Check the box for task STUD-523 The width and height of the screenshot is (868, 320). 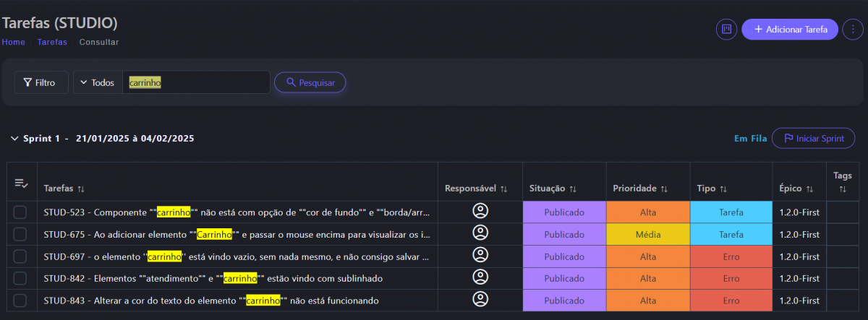20,212
